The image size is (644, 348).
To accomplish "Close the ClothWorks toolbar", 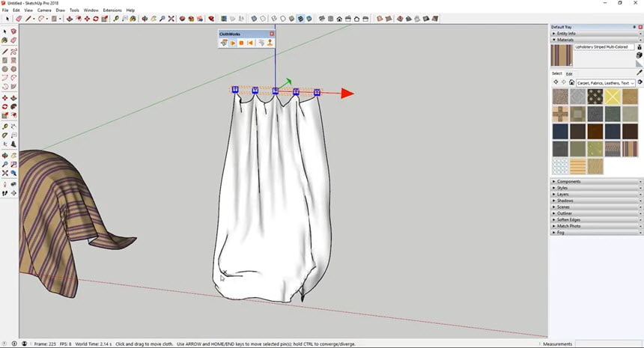I will (272, 34).
